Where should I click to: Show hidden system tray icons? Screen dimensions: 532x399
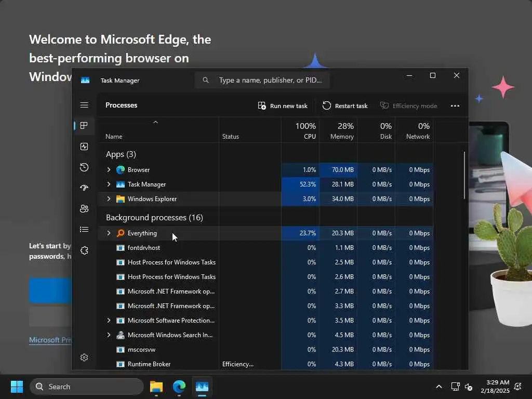438,387
